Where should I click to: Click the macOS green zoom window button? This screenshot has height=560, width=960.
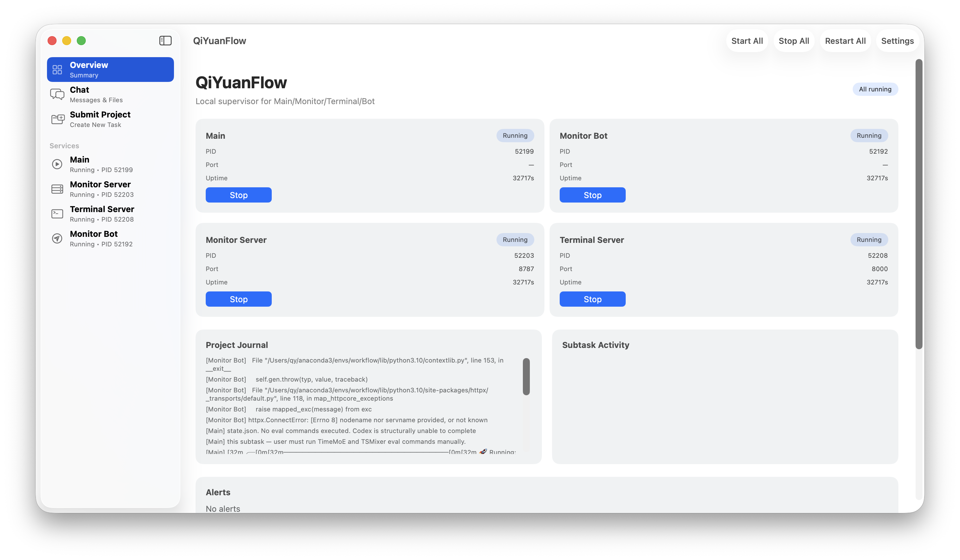pos(81,41)
